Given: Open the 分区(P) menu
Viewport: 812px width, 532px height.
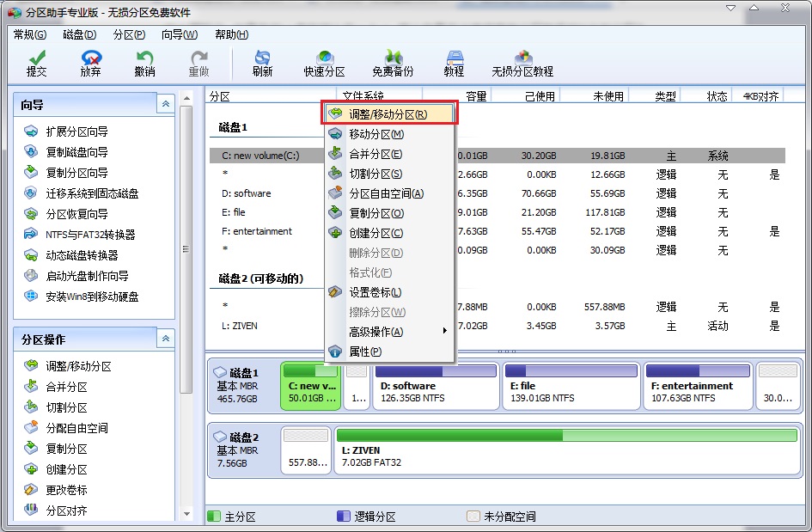Looking at the screenshot, I should (129, 34).
